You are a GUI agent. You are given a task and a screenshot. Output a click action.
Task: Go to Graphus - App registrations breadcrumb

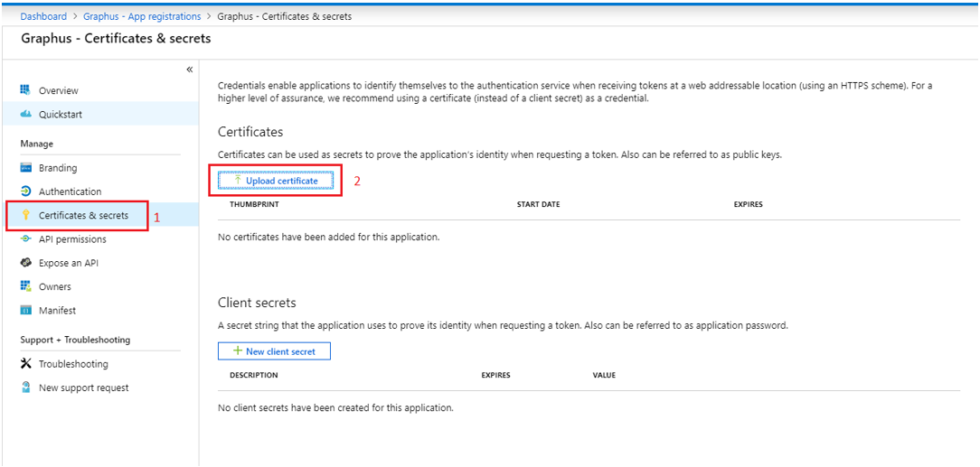(x=143, y=17)
